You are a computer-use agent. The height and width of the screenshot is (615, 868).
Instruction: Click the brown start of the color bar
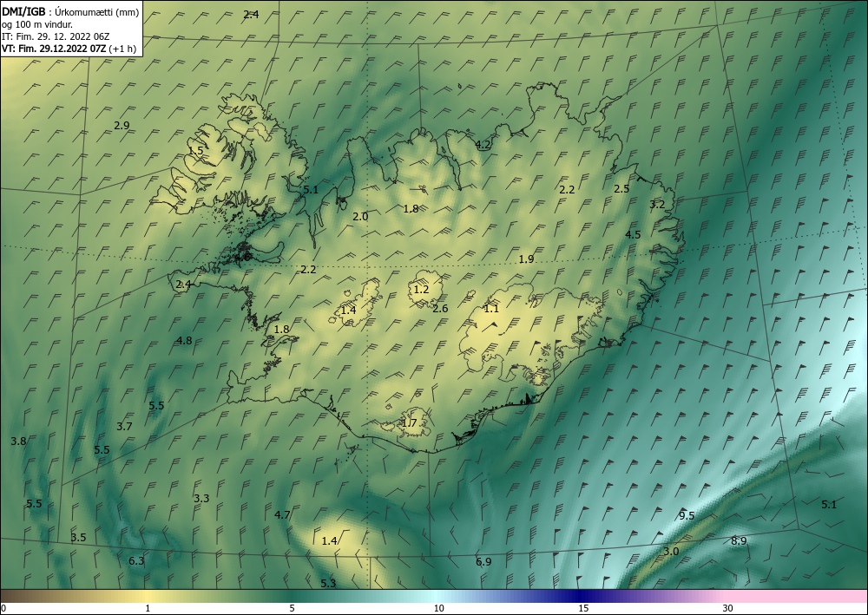(16, 596)
